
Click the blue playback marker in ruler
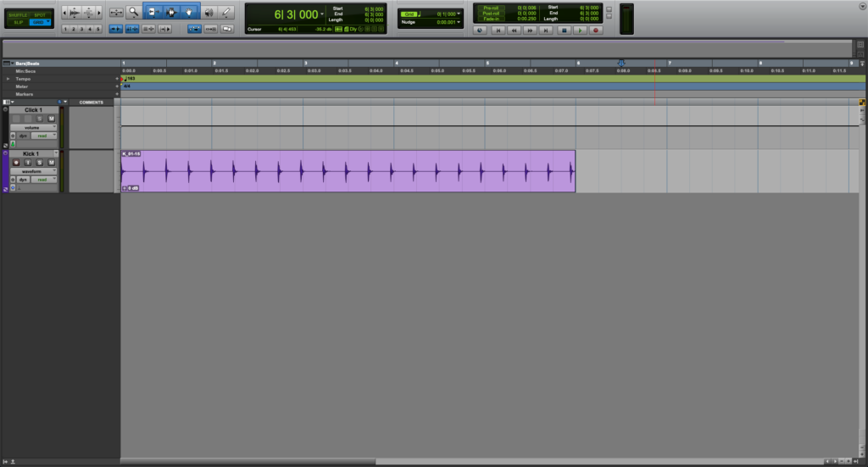click(x=621, y=63)
